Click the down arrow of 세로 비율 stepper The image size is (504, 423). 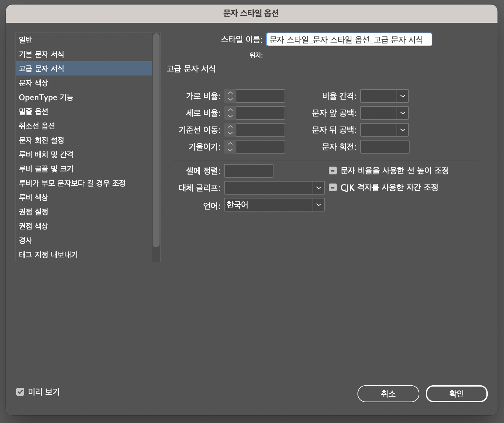(x=230, y=116)
